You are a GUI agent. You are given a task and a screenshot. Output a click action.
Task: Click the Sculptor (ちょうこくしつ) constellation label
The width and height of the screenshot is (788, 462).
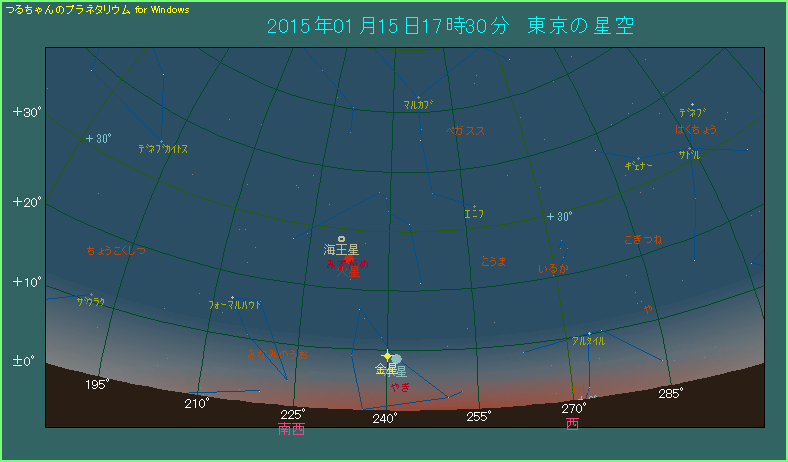click(x=116, y=250)
